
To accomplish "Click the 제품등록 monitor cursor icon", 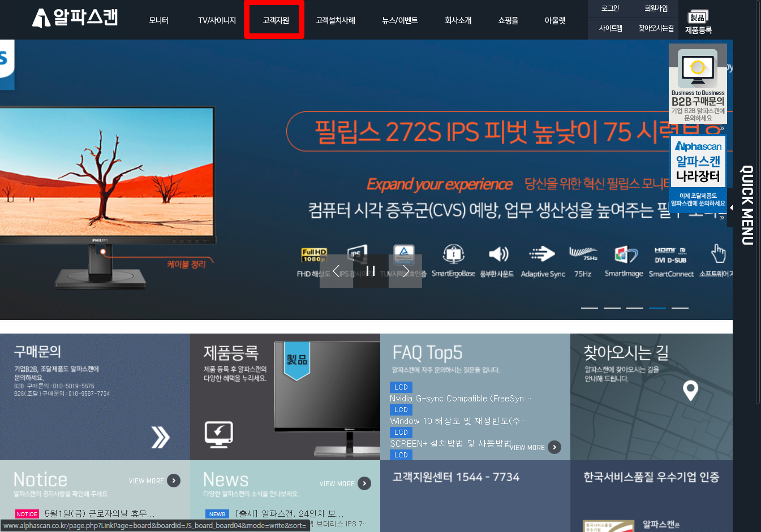I will pyautogui.click(x=219, y=434).
